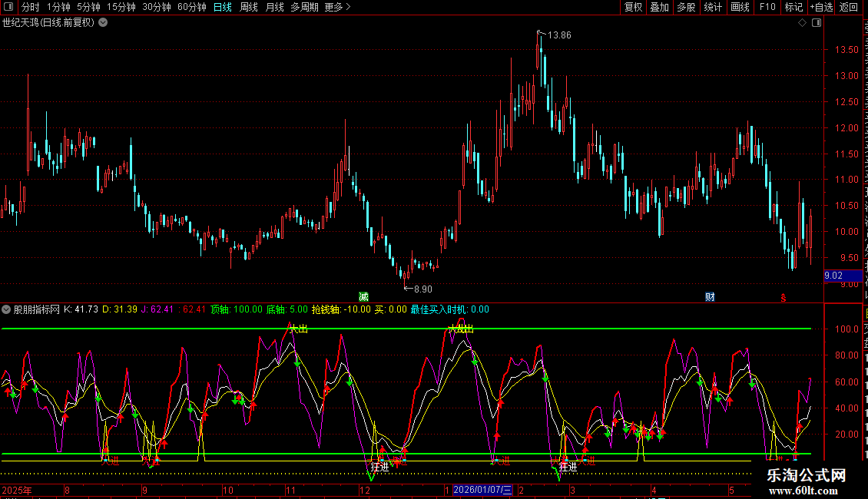The image size is (868, 499).
Task: Click the highlighted date 2026/01/07/三
Action: tap(482, 490)
